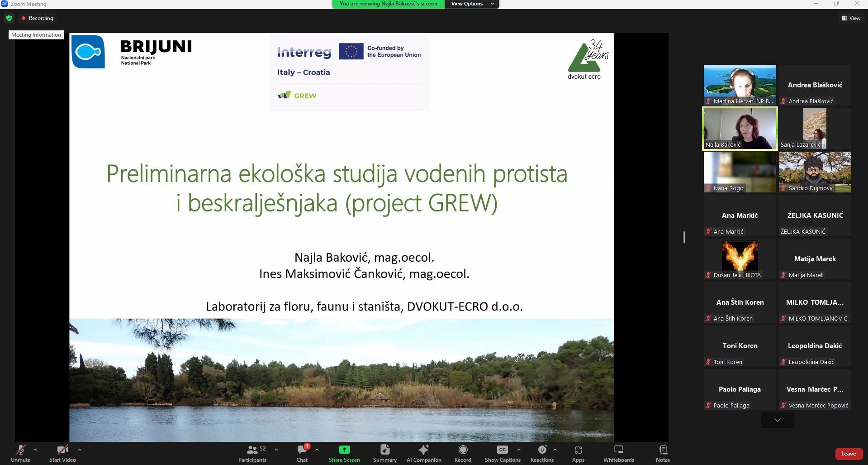Start Record of the meeting

(x=463, y=453)
